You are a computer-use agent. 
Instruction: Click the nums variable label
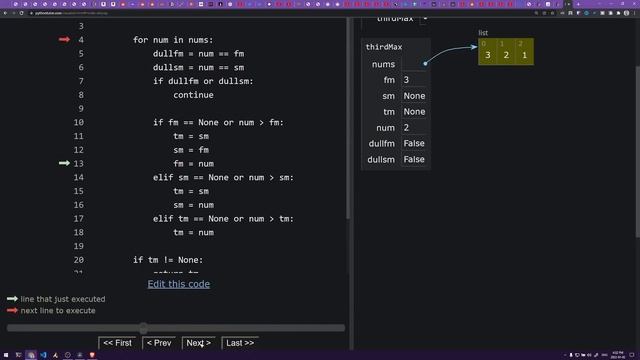(383, 64)
